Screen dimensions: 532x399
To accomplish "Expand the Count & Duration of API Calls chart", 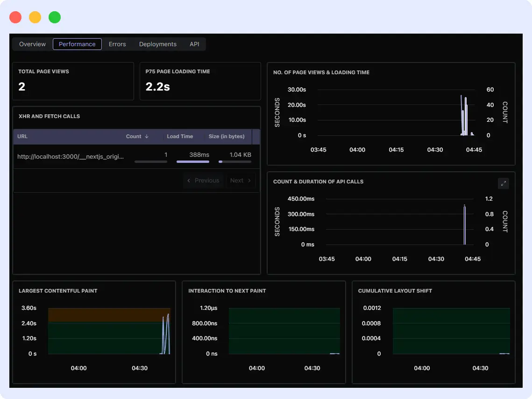I will pyautogui.click(x=504, y=183).
